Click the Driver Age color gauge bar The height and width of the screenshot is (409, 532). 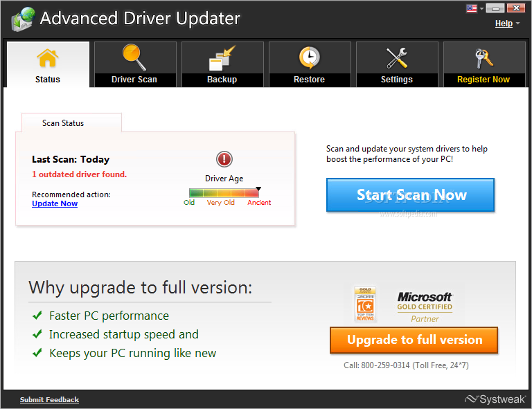click(x=224, y=193)
